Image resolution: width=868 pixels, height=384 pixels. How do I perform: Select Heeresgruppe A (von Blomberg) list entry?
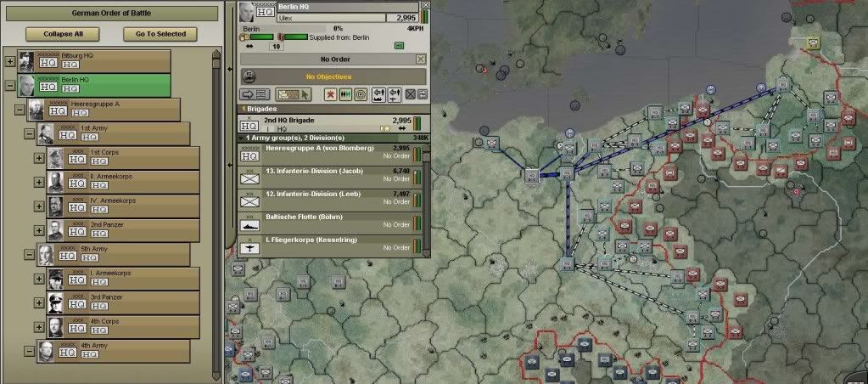click(330, 155)
